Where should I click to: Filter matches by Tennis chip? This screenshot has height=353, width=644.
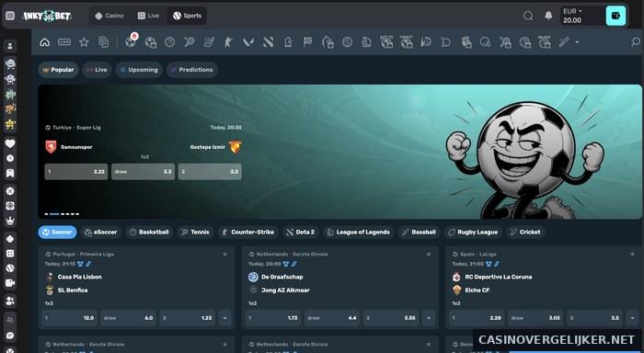pos(195,232)
